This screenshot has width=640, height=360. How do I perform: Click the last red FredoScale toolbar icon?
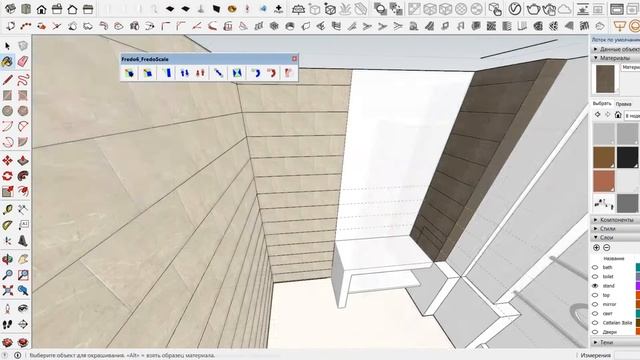289,73
